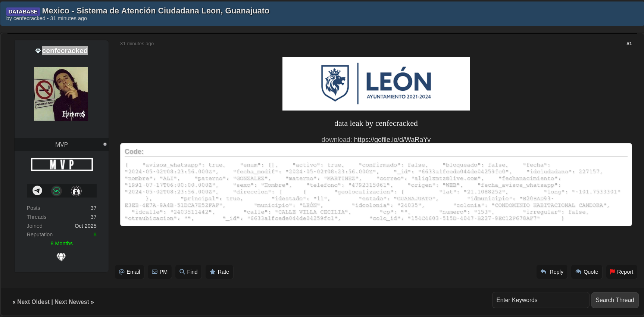
Task: Focus the Enter Keywords search field
Action: coord(541,300)
